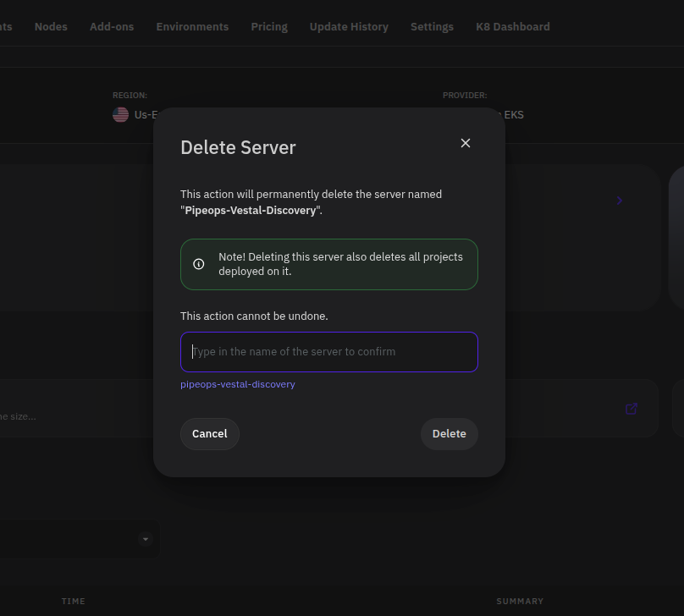Image resolution: width=684 pixels, height=616 pixels.
Task: Click the right chevron arrow on the card
Action: (x=619, y=201)
